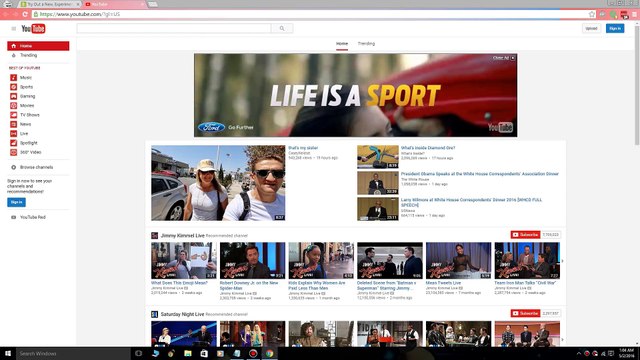Click the YouTube Red icon in sidebar
The width and height of the screenshot is (640, 360).
[x=13, y=217]
